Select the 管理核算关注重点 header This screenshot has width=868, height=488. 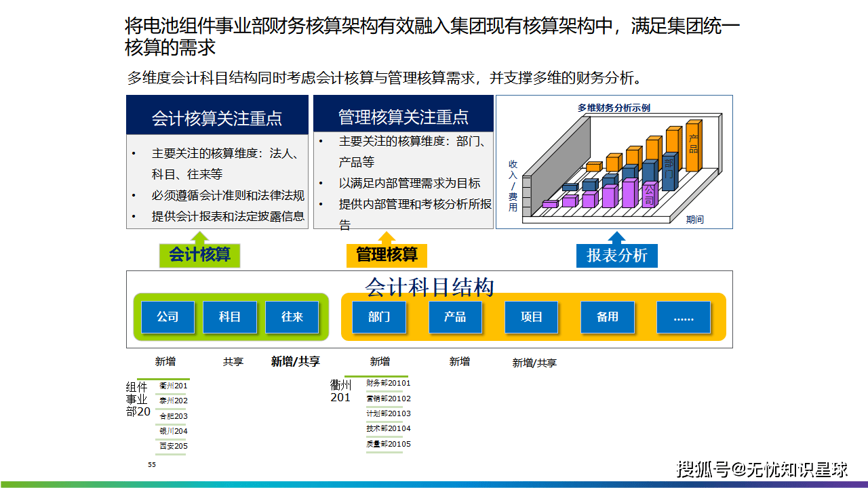tap(403, 115)
